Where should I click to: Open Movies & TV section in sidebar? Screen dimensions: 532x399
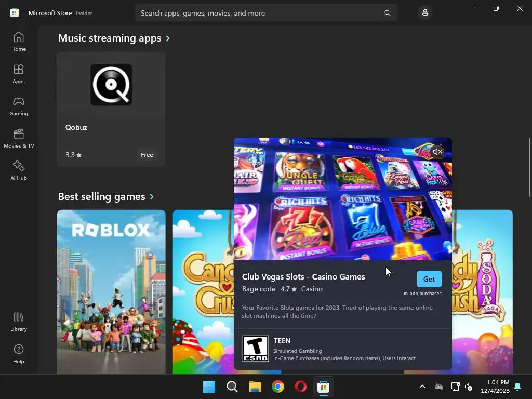[x=19, y=138]
